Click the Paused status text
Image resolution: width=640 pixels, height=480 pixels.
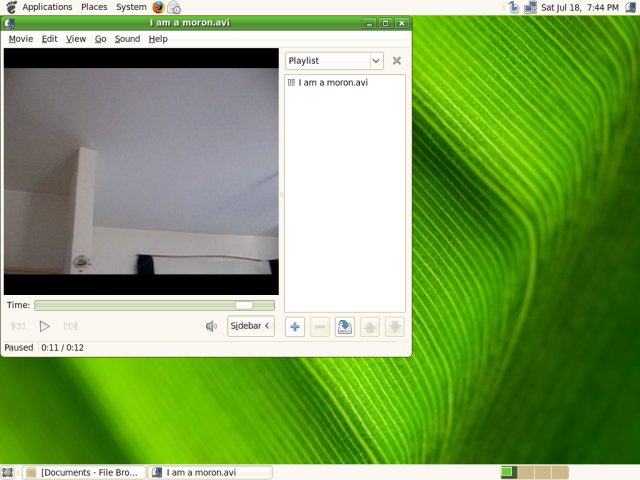pyautogui.click(x=19, y=347)
